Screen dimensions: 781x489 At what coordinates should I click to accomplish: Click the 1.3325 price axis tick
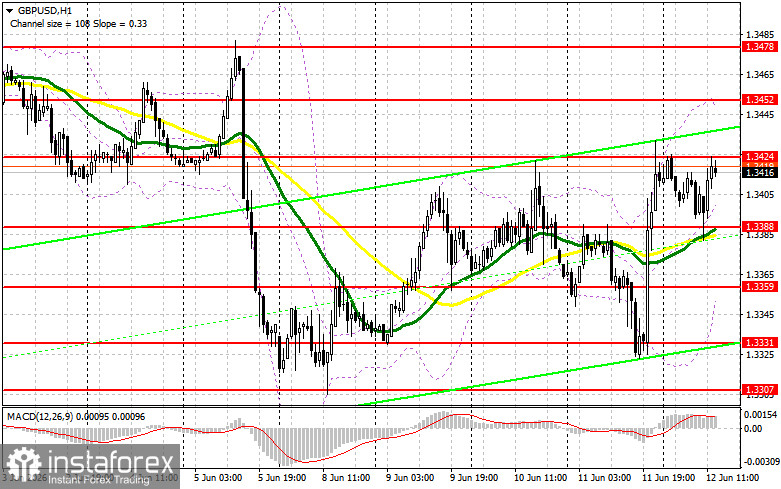(x=760, y=355)
